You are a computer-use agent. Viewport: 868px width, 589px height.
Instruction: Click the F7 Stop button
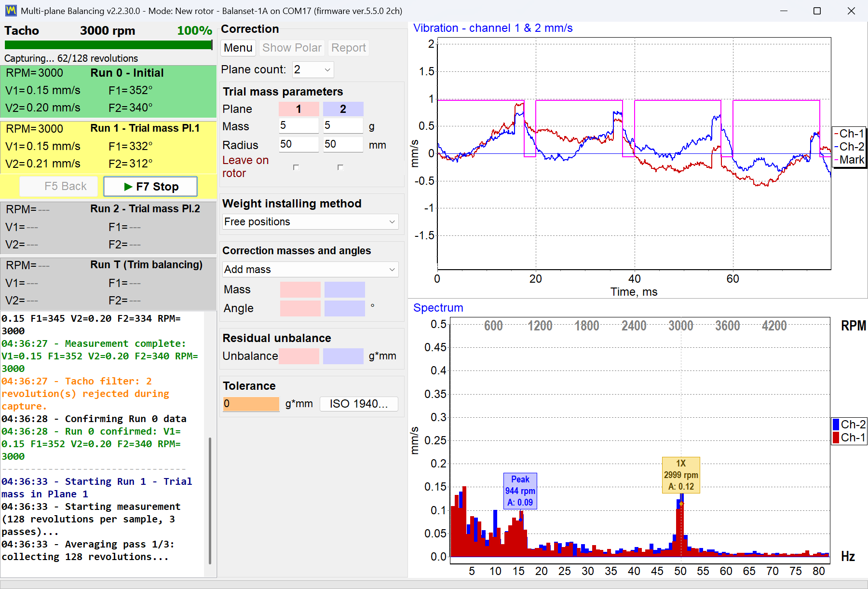point(150,186)
